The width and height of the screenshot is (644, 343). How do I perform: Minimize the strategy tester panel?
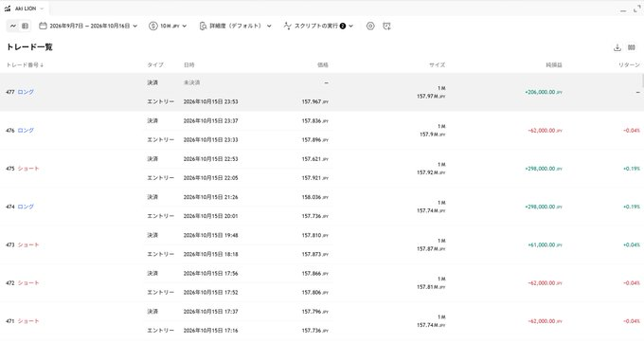coord(623,10)
